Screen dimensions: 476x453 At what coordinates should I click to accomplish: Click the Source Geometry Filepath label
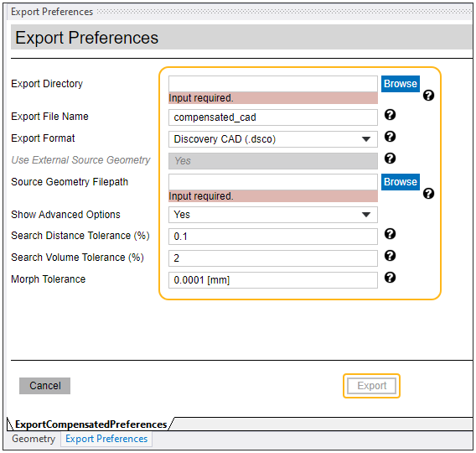[70, 182]
